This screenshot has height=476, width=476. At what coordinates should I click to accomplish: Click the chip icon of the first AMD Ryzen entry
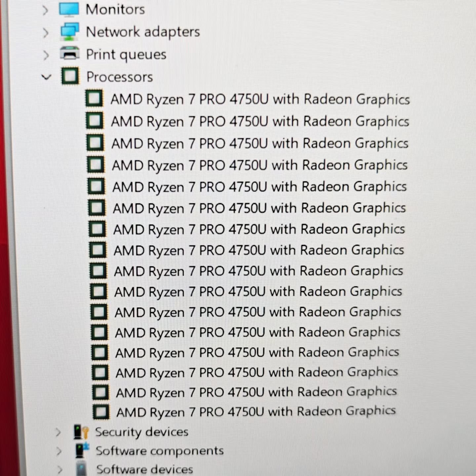(x=94, y=99)
